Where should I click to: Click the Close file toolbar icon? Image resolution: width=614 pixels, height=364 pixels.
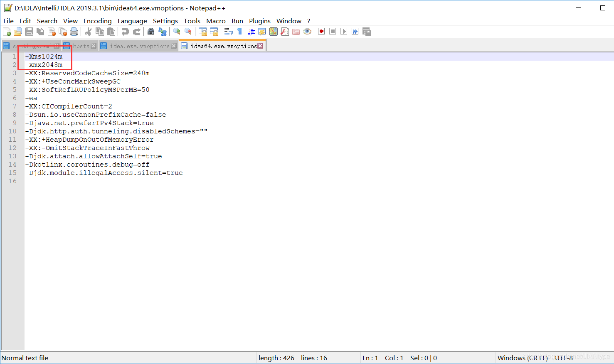point(52,32)
